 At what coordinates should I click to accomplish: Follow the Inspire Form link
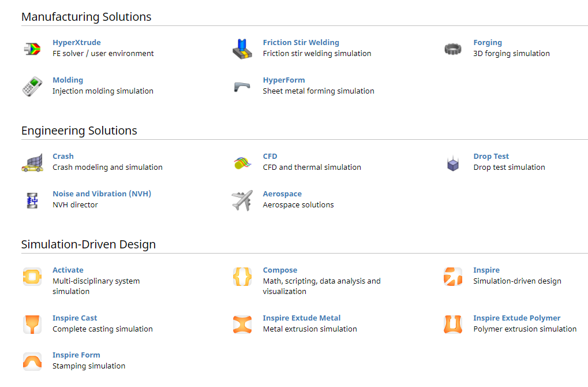(76, 355)
